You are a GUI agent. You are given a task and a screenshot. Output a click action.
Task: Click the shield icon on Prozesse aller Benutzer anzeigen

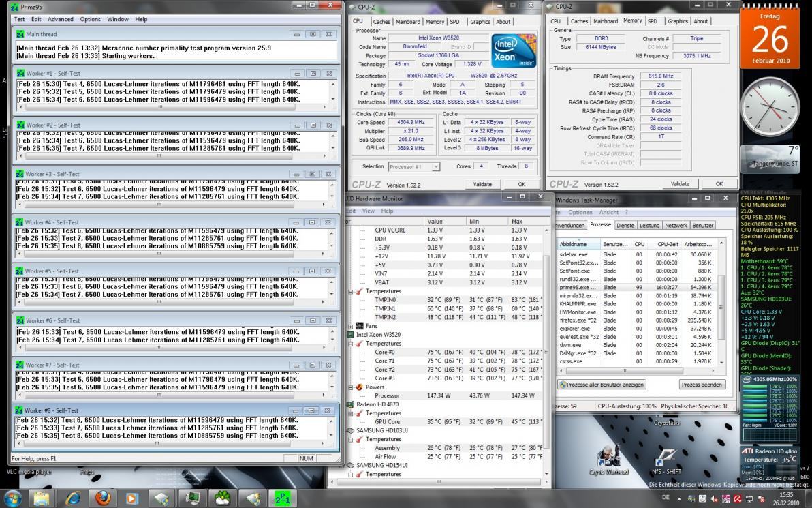click(563, 385)
